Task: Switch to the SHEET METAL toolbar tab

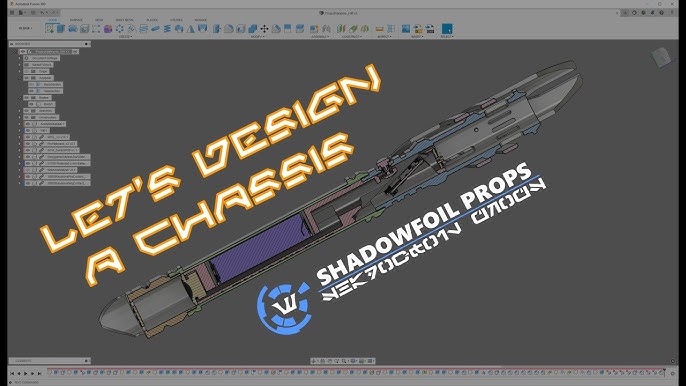Action: [125, 20]
